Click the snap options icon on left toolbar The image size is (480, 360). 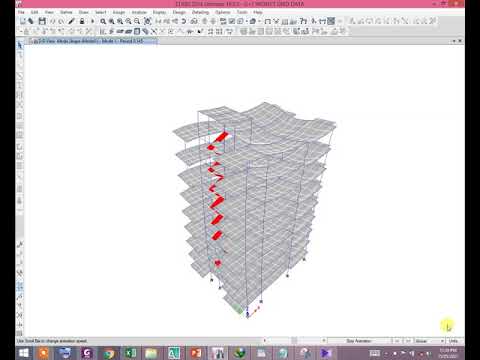point(20,286)
